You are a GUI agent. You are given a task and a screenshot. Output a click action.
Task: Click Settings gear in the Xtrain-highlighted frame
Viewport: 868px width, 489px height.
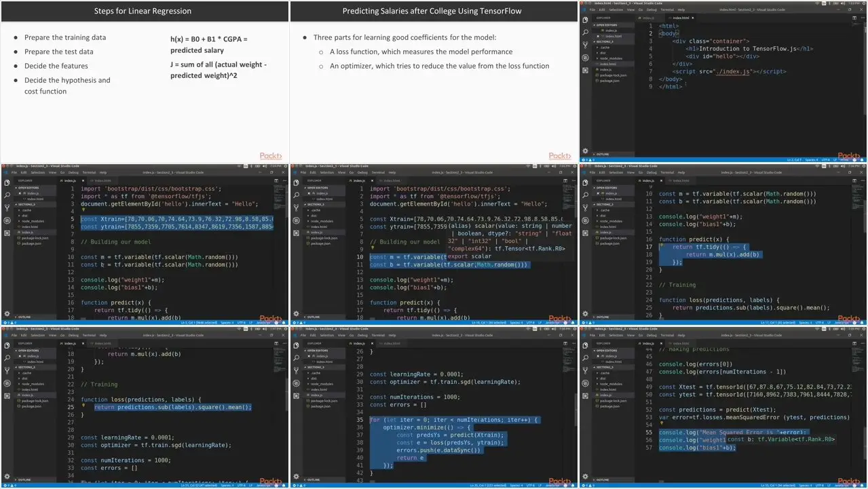(7, 314)
